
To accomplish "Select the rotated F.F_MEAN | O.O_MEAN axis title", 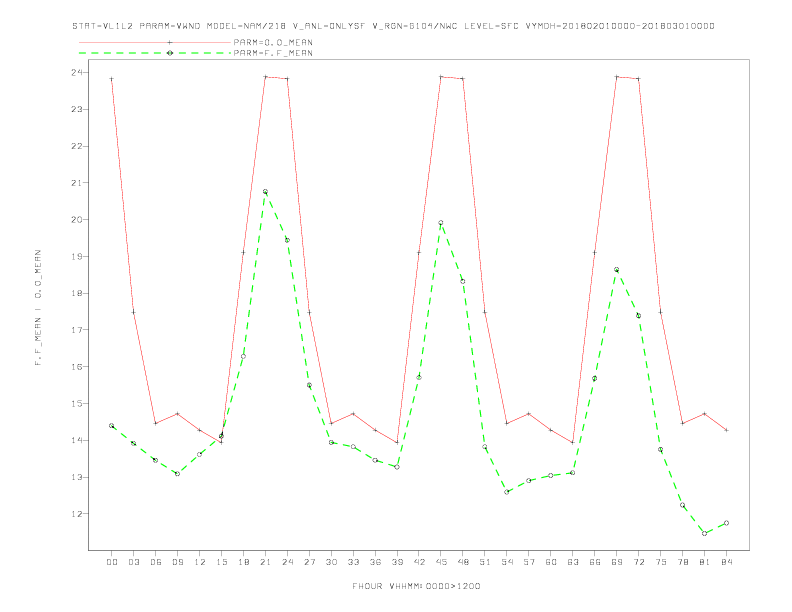I will coord(38,308).
